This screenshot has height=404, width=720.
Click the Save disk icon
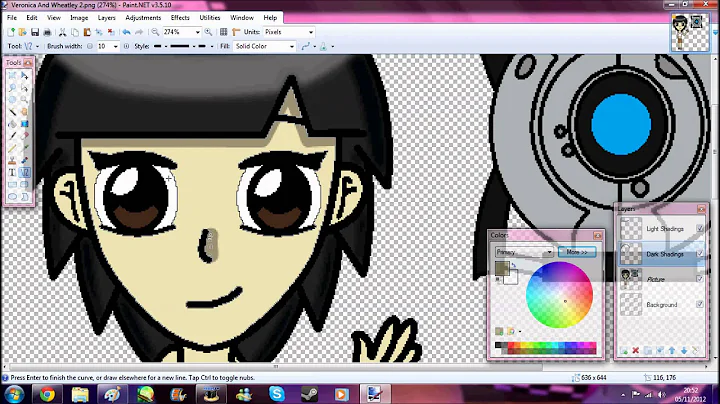pyautogui.click(x=35, y=32)
